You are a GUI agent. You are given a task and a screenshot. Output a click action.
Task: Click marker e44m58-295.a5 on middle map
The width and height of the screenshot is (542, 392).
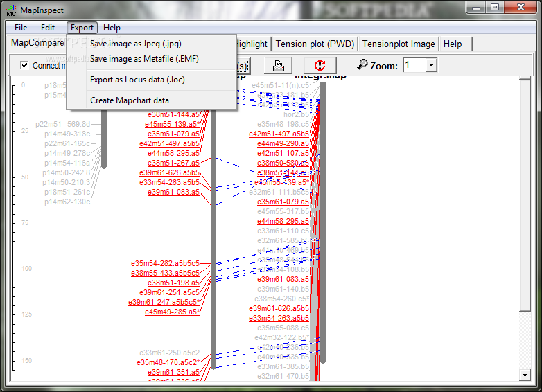pyautogui.click(x=173, y=153)
